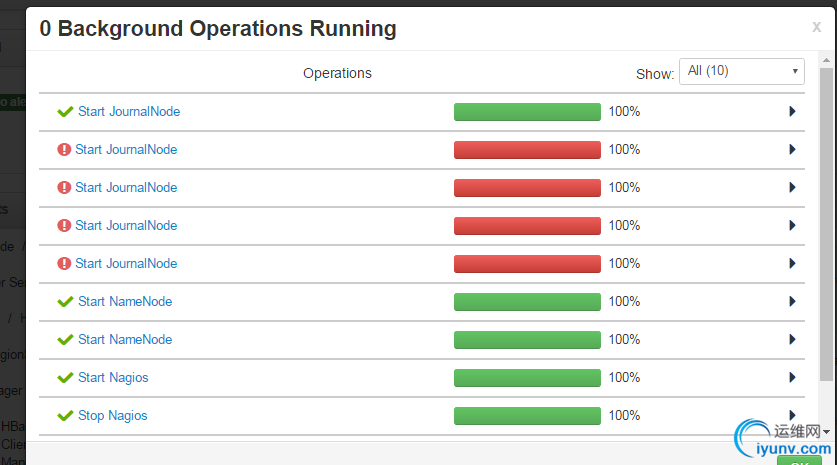This screenshot has width=837, height=465.
Task: Open the first failed Start JournalNode link
Action: click(x=126, y=150)
